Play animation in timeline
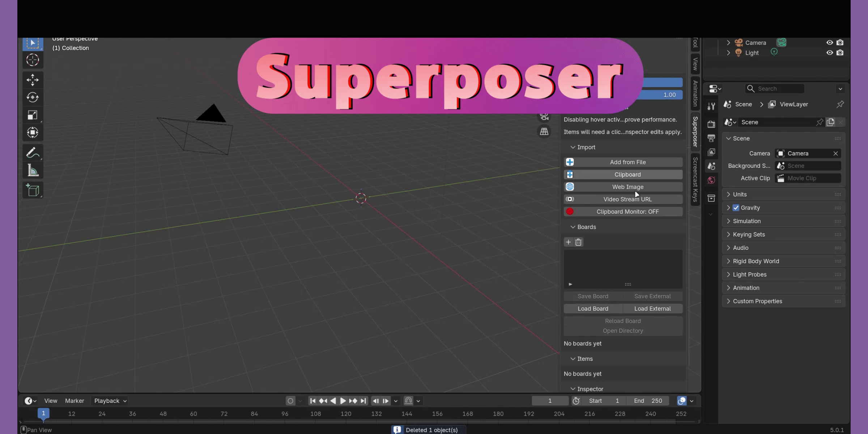The width and height of the screenshot is (868, 434). click(343, 401)
